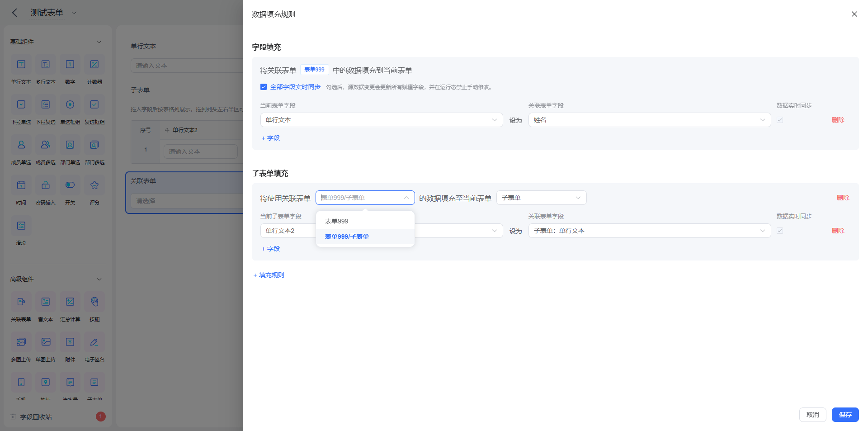Select the 开关 component icon
Image resolution: width=868 pixels, height=431 pixels.
point(70,185)
